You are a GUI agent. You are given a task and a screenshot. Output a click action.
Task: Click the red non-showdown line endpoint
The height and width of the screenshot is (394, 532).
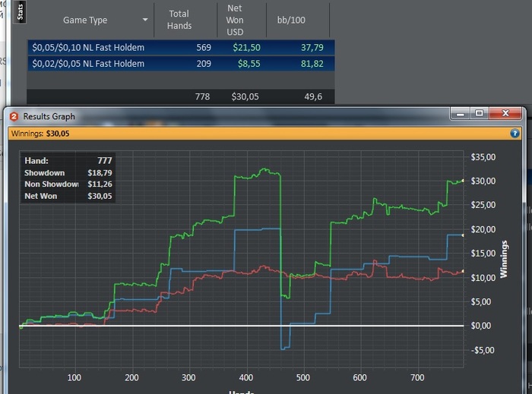point(463,271)
